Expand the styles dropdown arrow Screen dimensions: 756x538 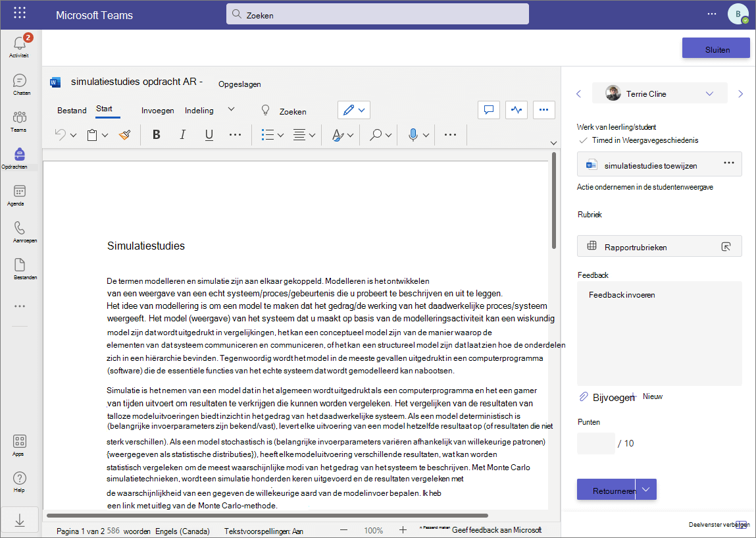coord(350,136)
